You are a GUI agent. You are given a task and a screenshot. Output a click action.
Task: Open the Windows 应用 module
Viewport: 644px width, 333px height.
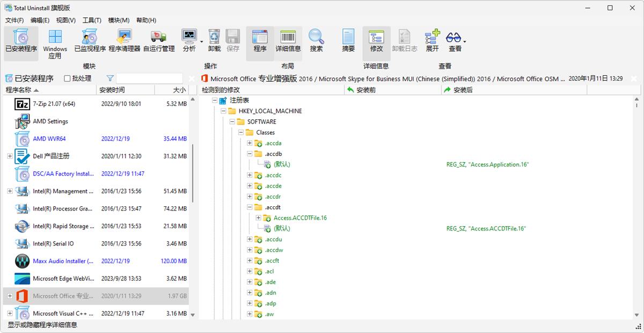point(55,43)
